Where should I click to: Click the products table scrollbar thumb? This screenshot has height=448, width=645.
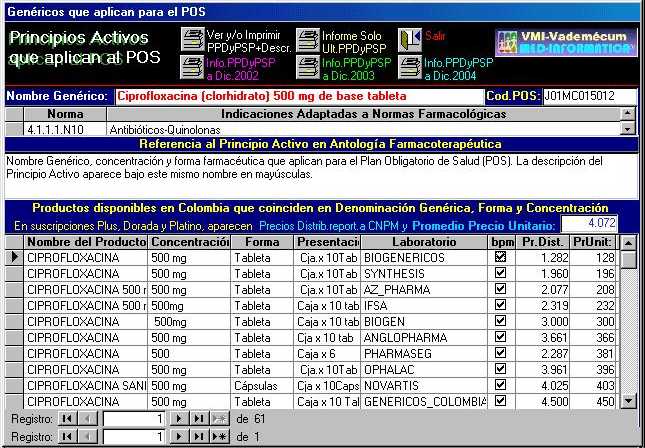pos(628,260)
